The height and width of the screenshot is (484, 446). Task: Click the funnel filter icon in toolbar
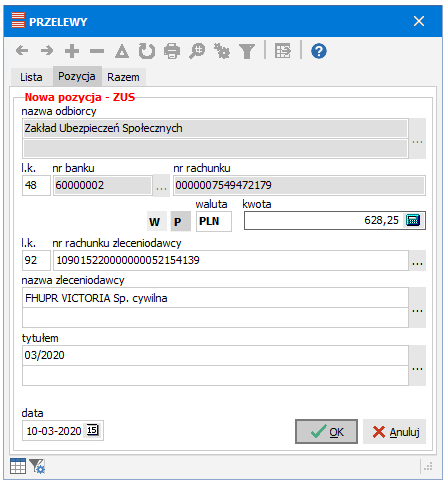247,51
